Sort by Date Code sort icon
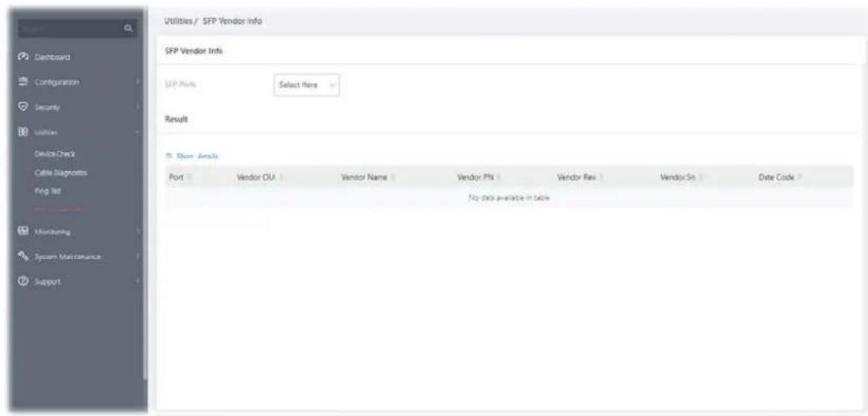Image resolution: width=868 pixels, height=416 pixels. pos(801,177)
